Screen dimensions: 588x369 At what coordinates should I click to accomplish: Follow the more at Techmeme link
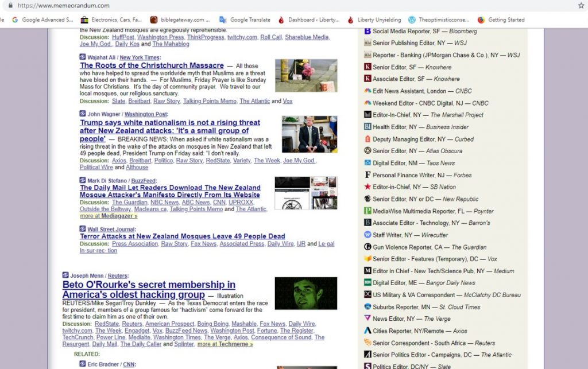(x=225, y=344)
